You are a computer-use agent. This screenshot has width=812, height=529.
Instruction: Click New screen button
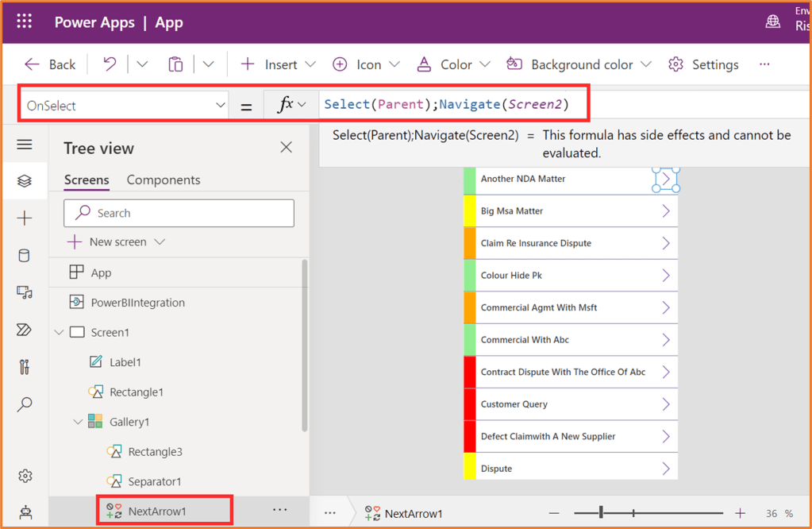pyautogui.click(x=117, y=241)
